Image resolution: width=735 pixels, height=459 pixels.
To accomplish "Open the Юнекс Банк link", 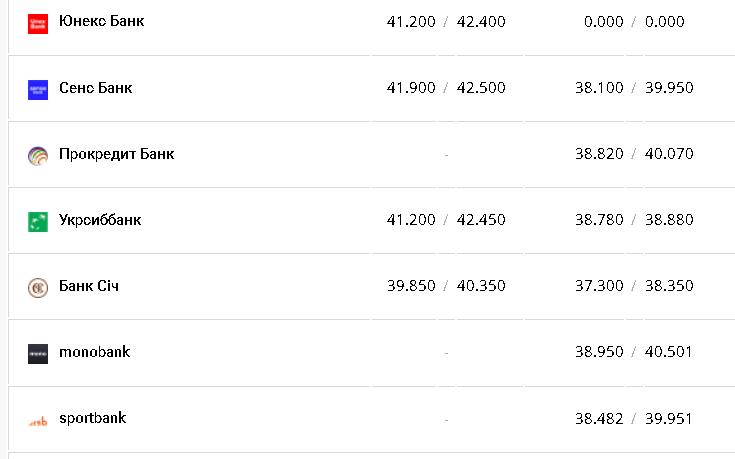I will 101,21.
